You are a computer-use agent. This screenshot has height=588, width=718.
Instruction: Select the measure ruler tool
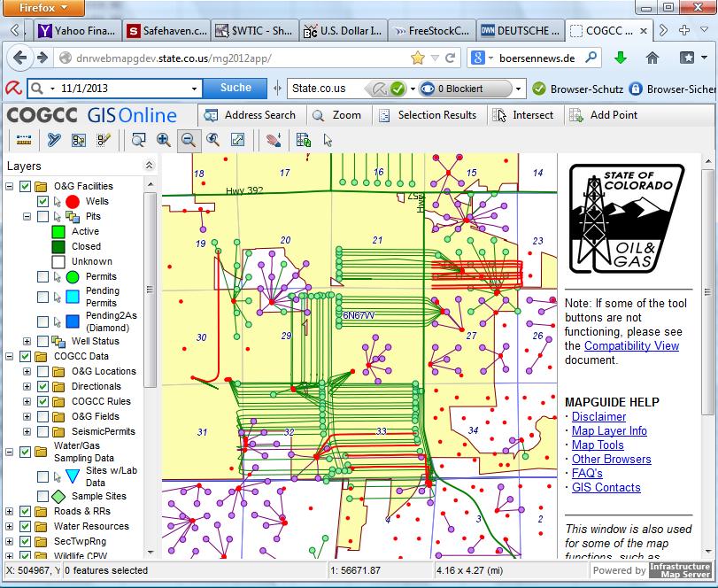(x=23, y=140)
